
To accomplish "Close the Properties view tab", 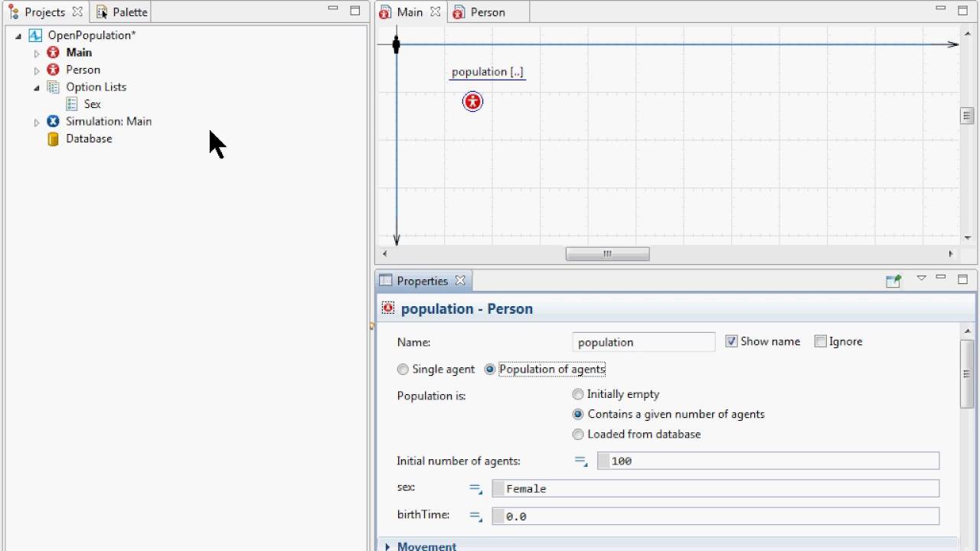I will [x=459, y=281].
